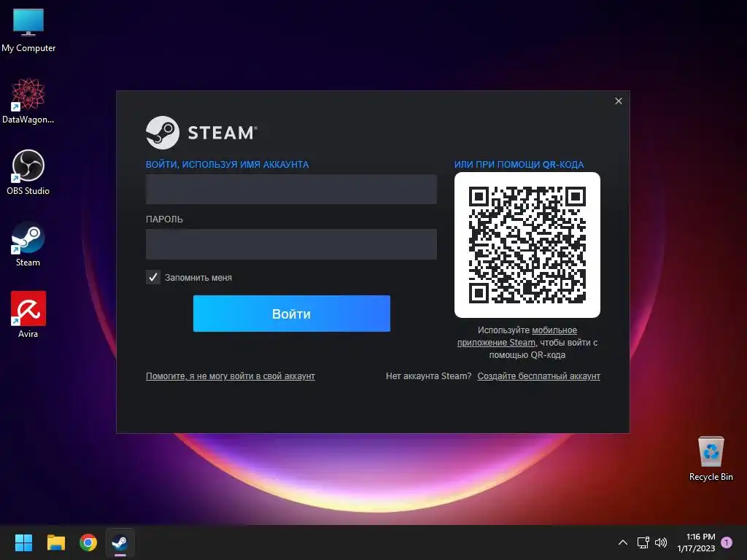Viewport: 747px width, 560px height.
Task: Open the Recycle Bin
Action: click(711, 459)
